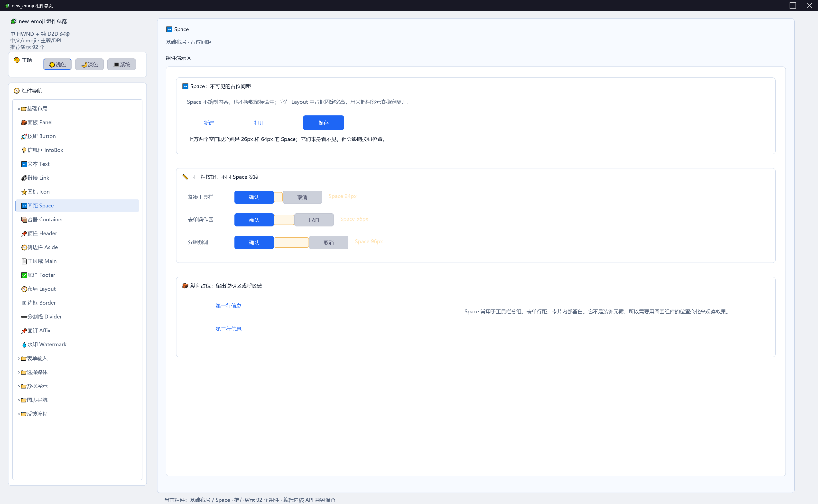Maximize the new_emoji 组件总览 window
The height and width of the screenshot is (504, 818).
pos(793,6)
